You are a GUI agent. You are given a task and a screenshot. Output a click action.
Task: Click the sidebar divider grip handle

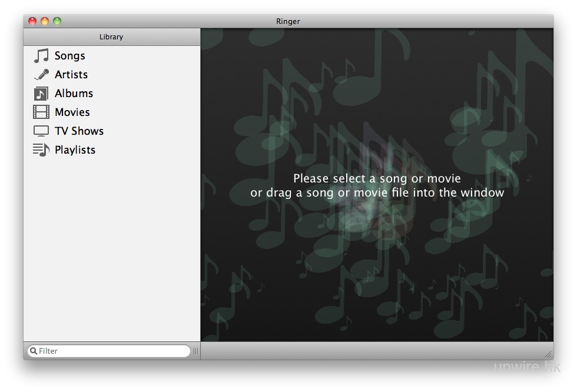click(x=195, y=351)
